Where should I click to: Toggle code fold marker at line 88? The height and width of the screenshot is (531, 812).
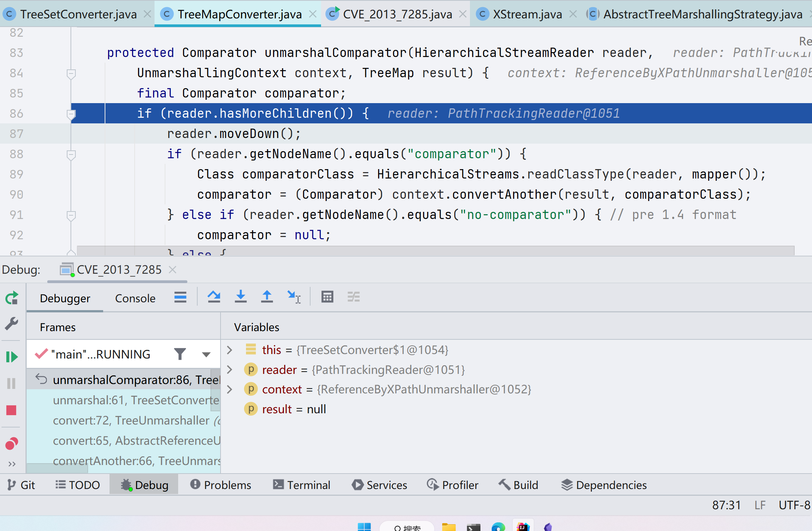[71, 154]
